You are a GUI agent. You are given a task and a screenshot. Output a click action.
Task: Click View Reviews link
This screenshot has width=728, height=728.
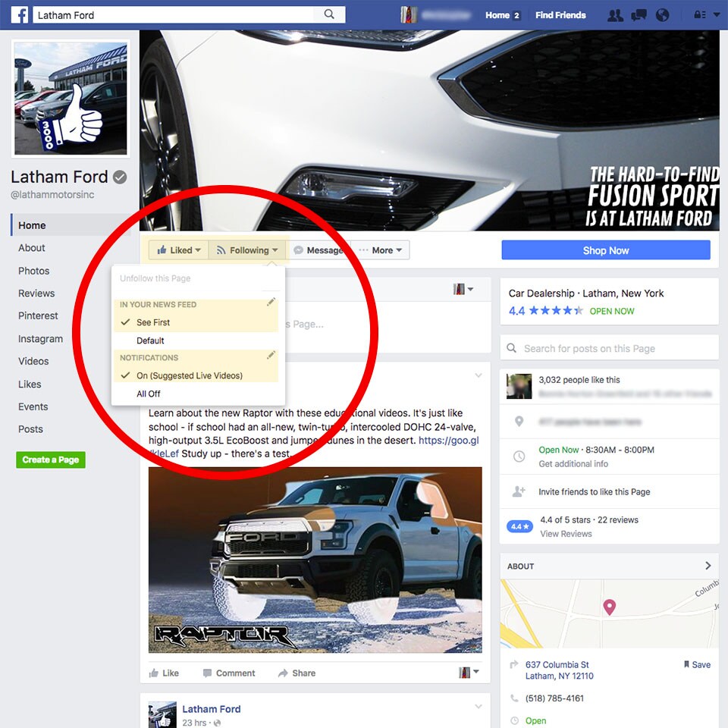point(566,534)
